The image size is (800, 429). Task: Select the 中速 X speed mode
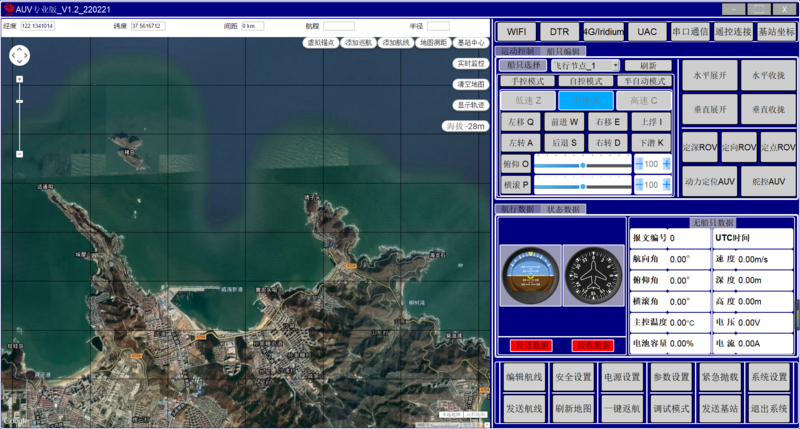[x=586, y=100]
